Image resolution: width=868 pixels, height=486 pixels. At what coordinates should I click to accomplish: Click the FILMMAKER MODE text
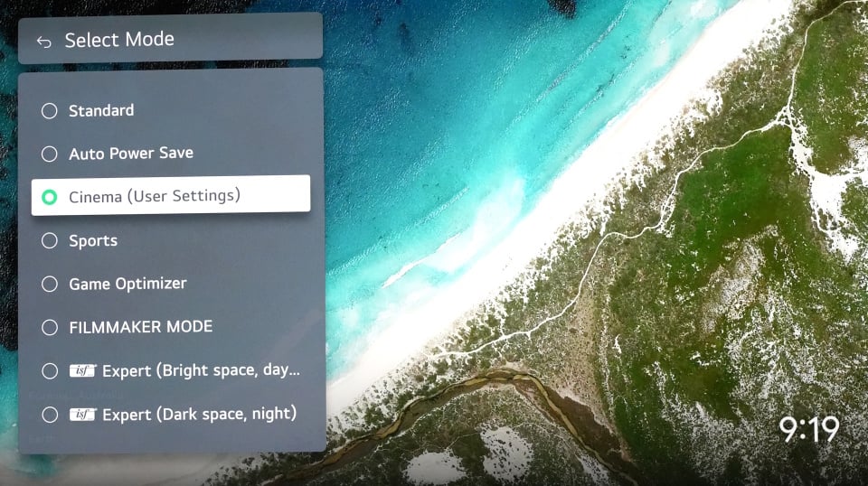[140, 327]
